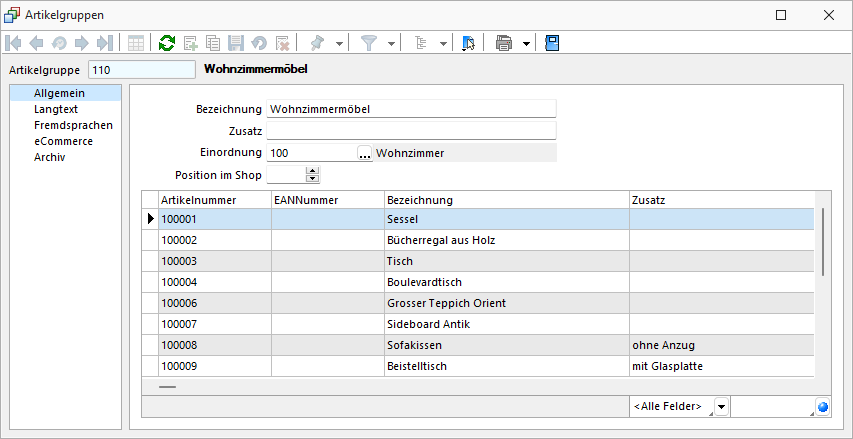The image size is (853, 439).
Task: Copy the current record icon
Action: pyautogui.click(x=213, y=43)
